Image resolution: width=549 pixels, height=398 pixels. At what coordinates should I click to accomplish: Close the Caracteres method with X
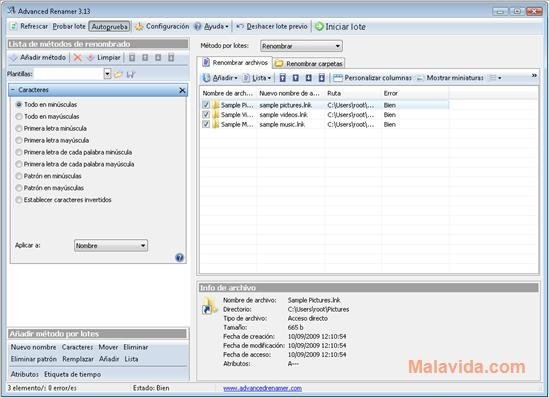pyautogui.click(x=182, y=90)
